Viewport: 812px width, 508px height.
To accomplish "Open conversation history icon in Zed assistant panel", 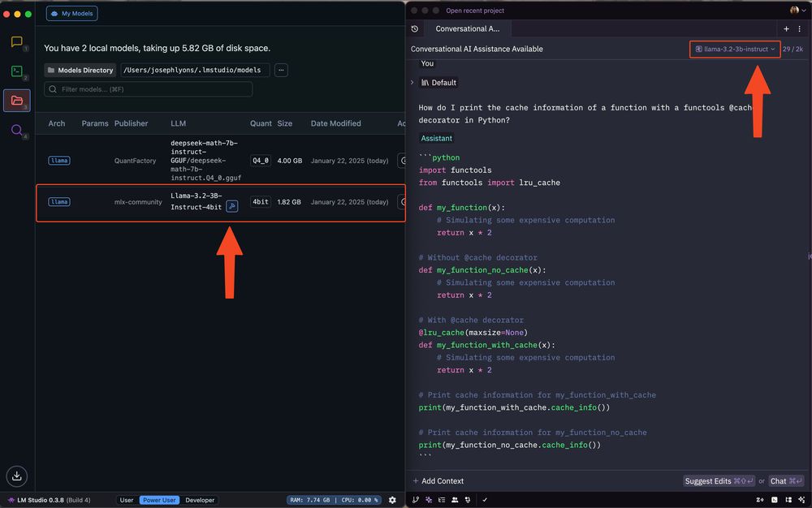I will click(415, 29).
